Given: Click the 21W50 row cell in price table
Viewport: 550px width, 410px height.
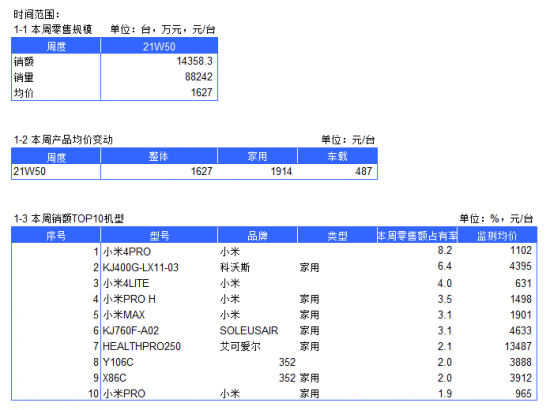Looking at the screenshot, I should [29, 172].
